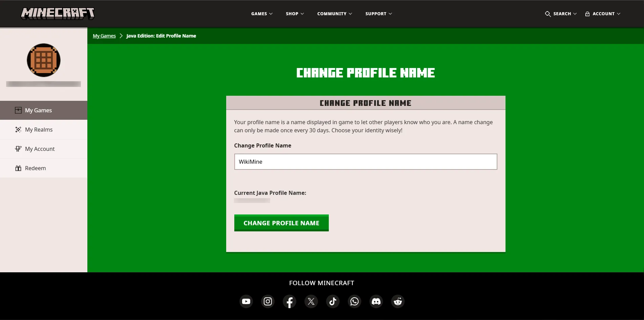
Task: Go to My Account in sidebar
Action: point(40,149)
